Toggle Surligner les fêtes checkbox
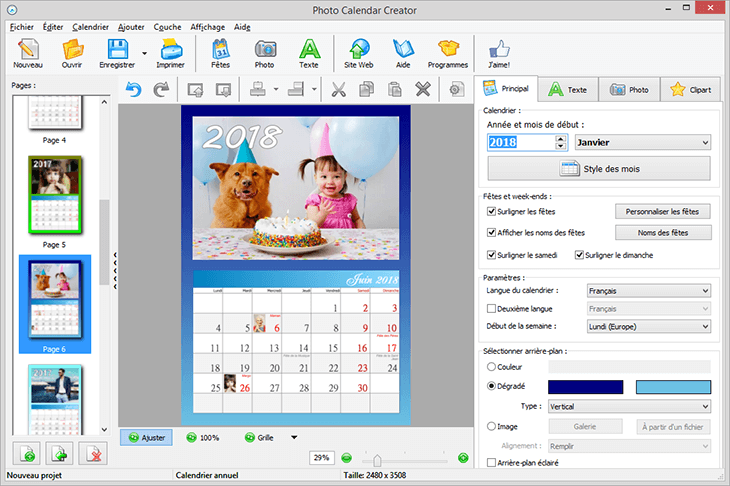Screen dimensions: 730x486 (x=491, y=211)
